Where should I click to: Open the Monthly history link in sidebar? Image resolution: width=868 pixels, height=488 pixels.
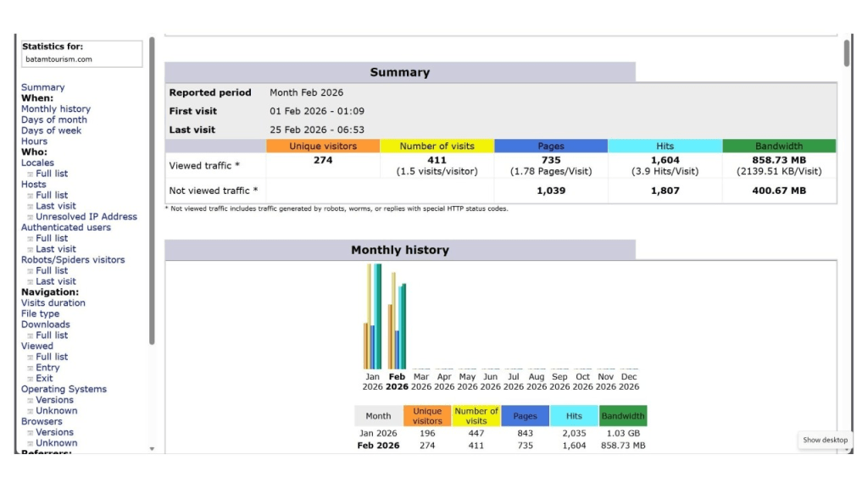click(x=55, y=109)
